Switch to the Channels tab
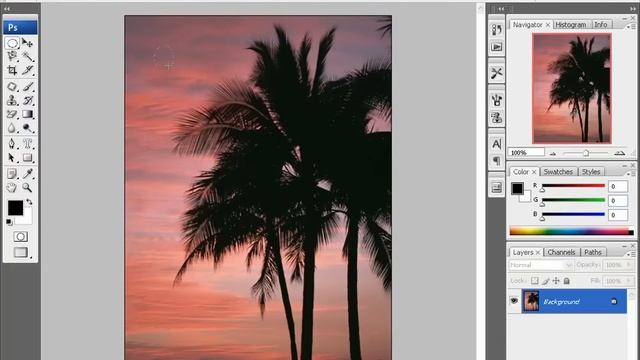Image resolution: width=640 pixels, height=360 pixels. (561, 252)
